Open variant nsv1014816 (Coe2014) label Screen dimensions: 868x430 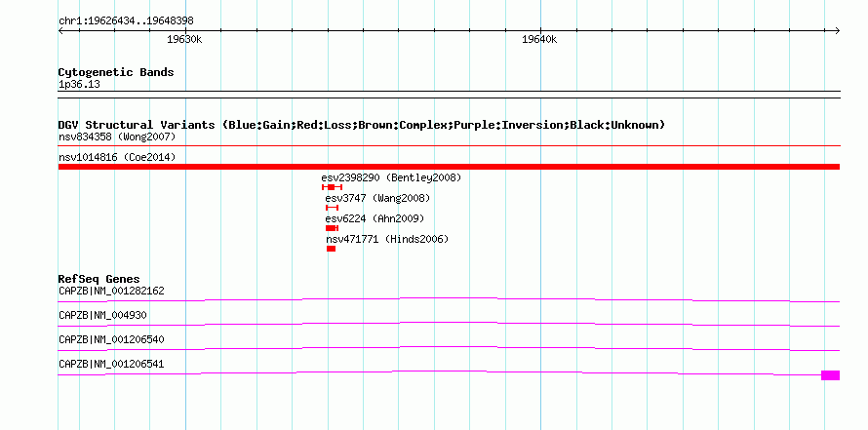117,157
